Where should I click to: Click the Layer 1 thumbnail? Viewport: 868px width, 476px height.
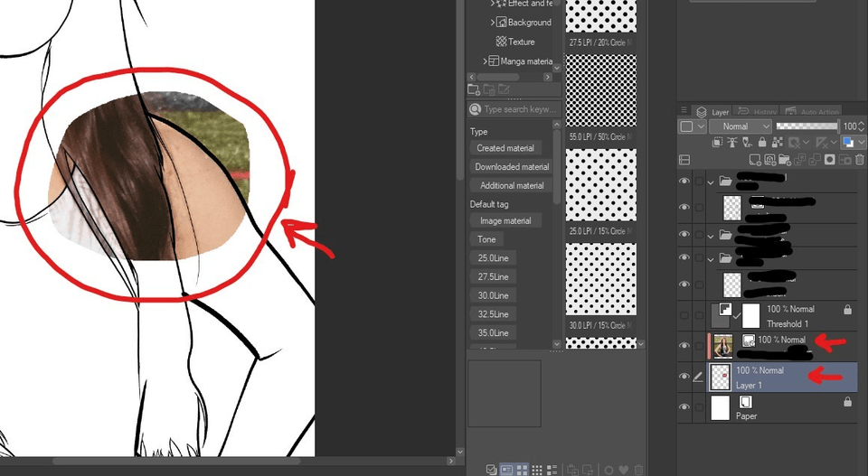[722, 377]
